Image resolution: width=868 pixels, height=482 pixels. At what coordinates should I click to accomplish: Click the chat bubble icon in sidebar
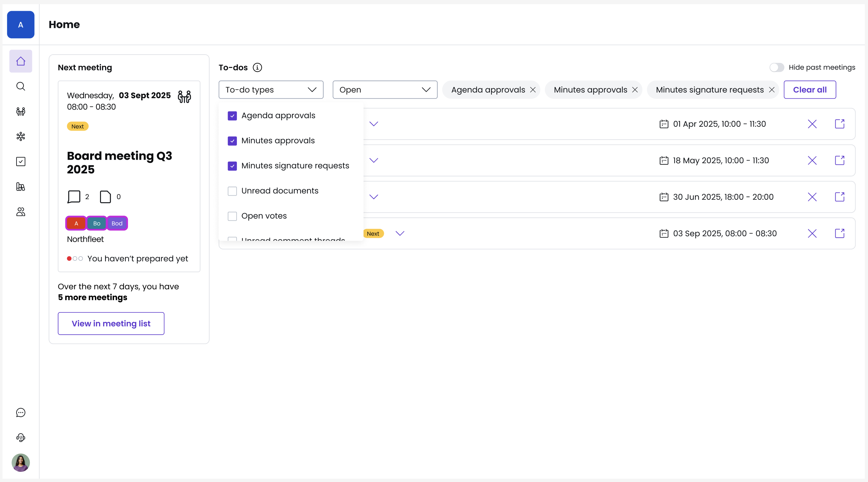pyautogui.click(x=21, y=412)
